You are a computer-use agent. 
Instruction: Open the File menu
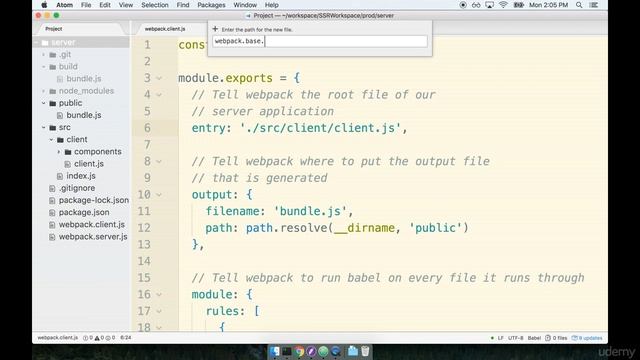86,5
